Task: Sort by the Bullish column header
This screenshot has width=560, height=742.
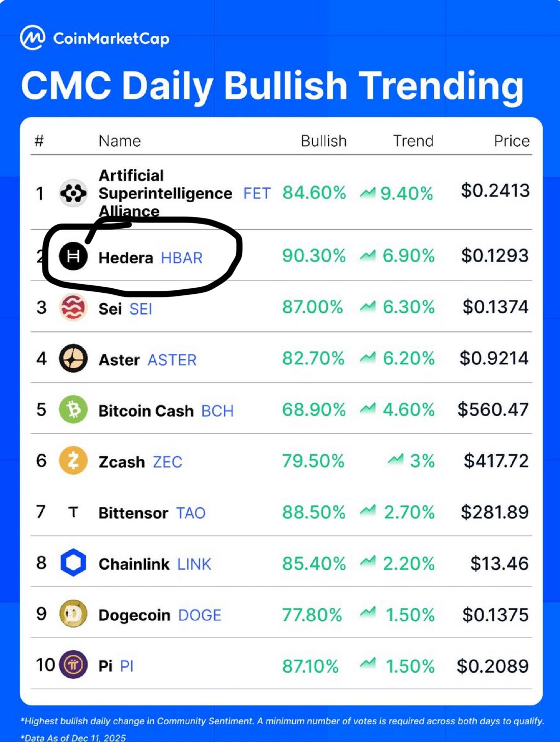Action: 323,141
